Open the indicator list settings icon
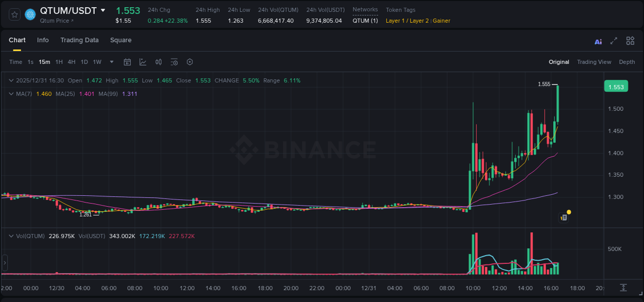Image resolution: width=644 pixels, height=302 pixels. [174, 62]
